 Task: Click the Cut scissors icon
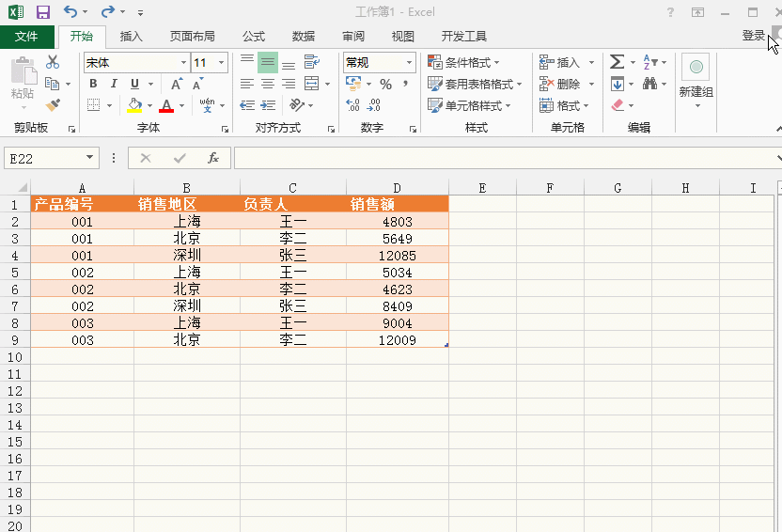click(x=53, y=62)
